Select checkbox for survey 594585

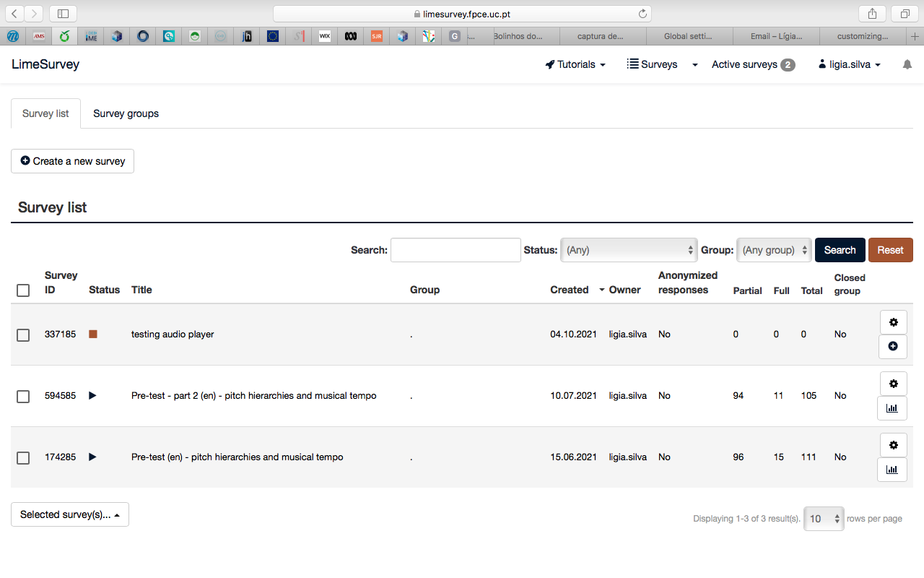(23, 396)
